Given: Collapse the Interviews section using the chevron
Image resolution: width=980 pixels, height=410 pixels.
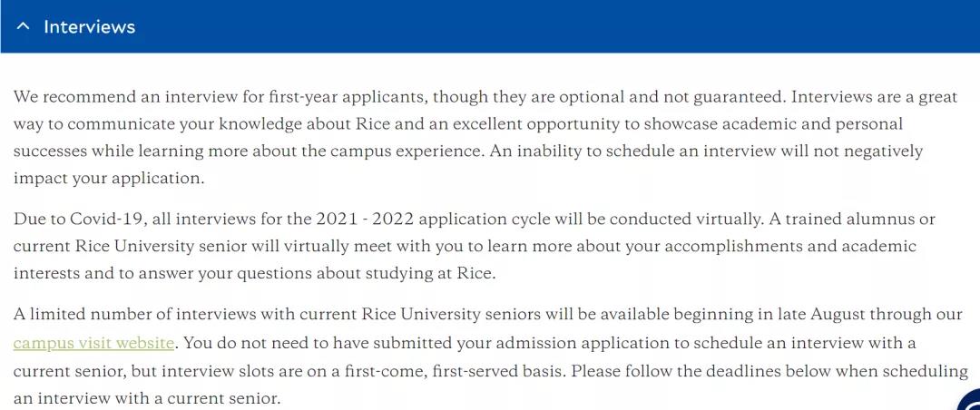Looking at the screenshot, I should coord(23,27).
